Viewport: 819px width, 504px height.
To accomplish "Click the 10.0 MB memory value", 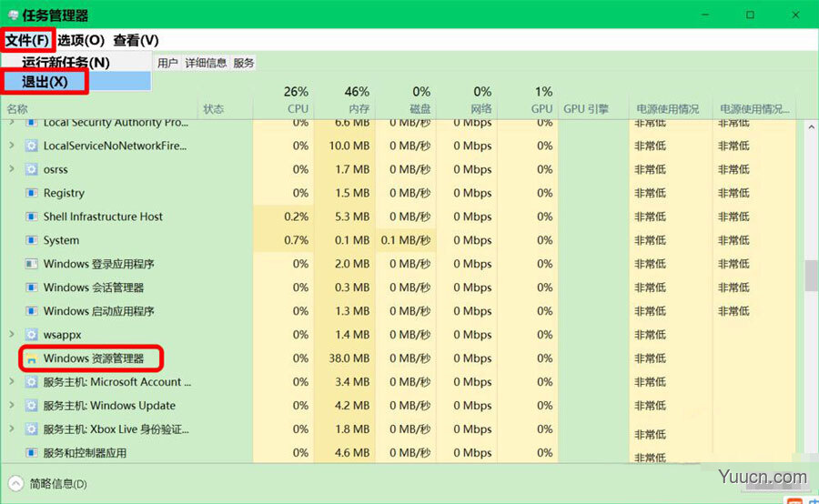I will coord(349,146).
